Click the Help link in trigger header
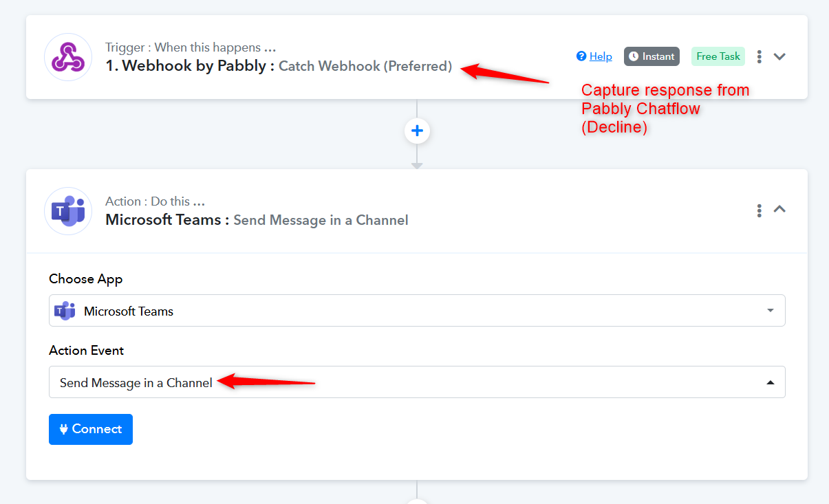The image size is (829, 504). click(601, 56)
